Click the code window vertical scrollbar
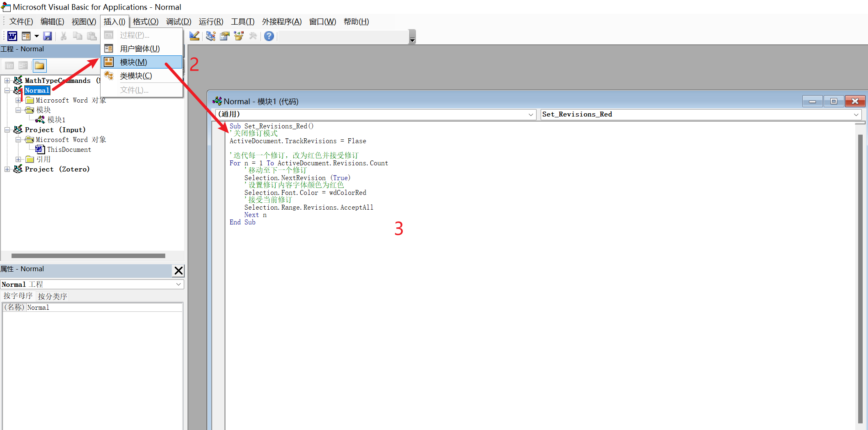868x430 pixels. pyautogui.click(x=860, y=279)
